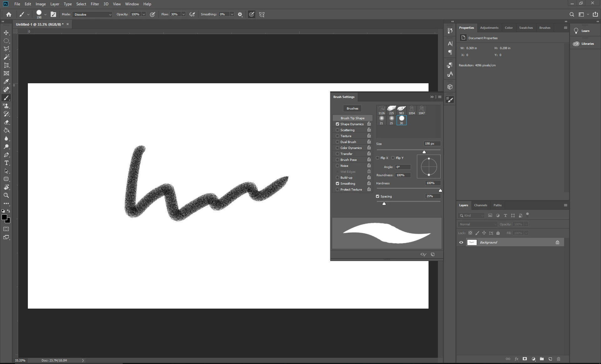Screen dimensions: 601x364
Task: Select the Eyedropper tool
Action: tap(6, 82)
